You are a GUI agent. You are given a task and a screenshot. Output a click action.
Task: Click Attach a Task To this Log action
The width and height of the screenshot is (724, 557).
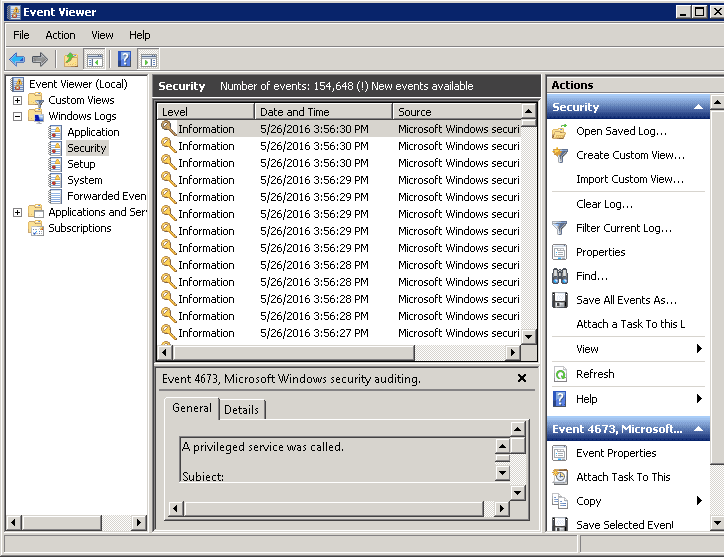point(630,324)
